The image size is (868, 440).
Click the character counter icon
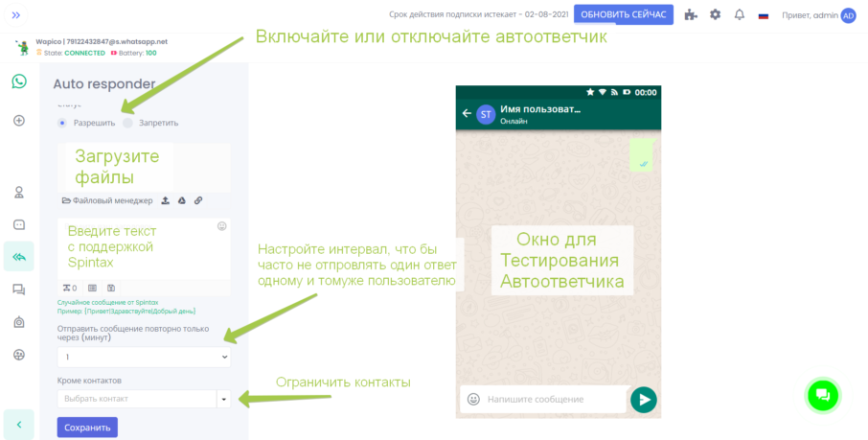(70, 288)
